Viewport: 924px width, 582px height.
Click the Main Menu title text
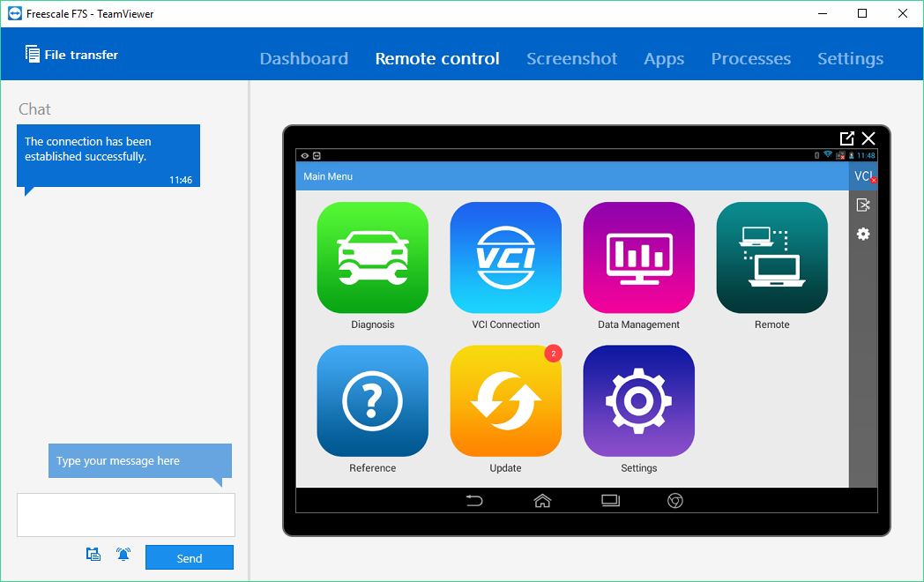(328, 176)
